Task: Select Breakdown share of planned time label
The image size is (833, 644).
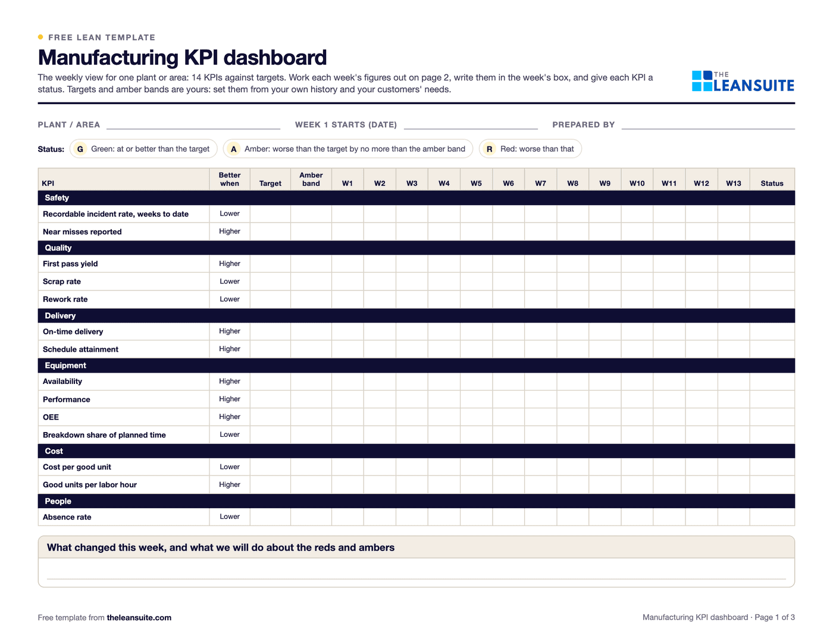Action: tap(104, 435)
